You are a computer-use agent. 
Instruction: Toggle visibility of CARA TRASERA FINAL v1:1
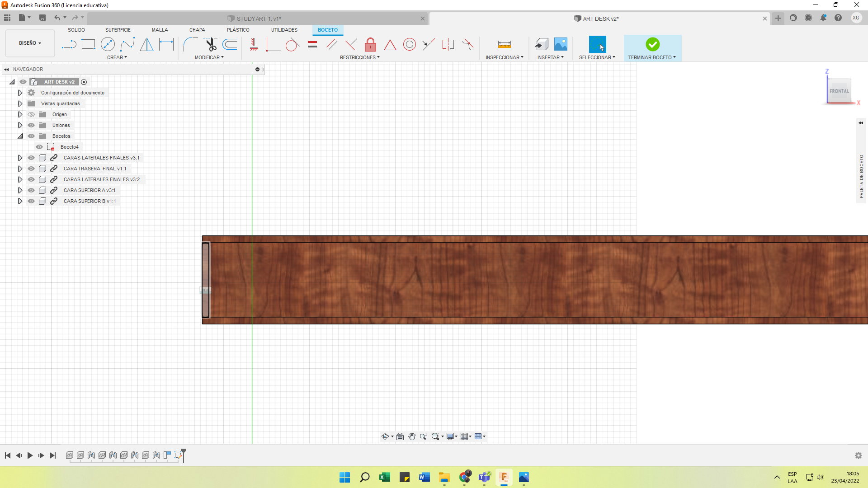[30, 169]
